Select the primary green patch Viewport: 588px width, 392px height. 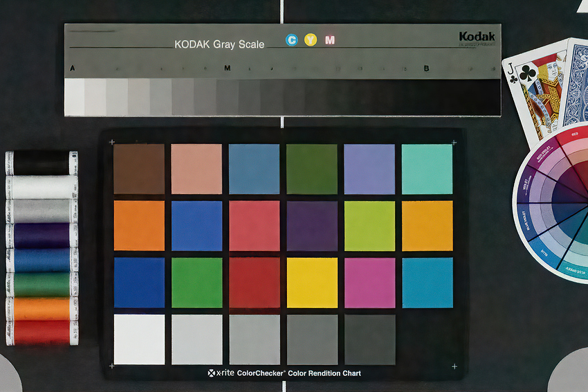tap(197, 283)
